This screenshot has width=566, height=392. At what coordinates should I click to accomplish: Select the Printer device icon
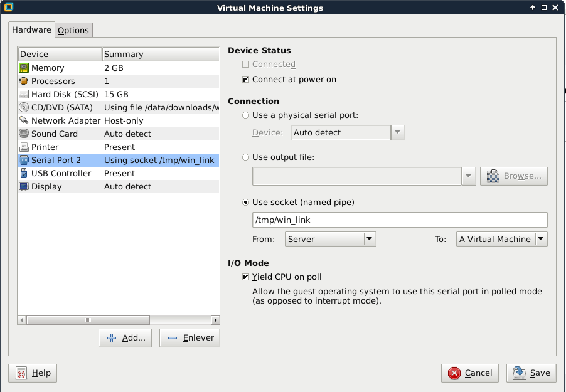(24, 147)
